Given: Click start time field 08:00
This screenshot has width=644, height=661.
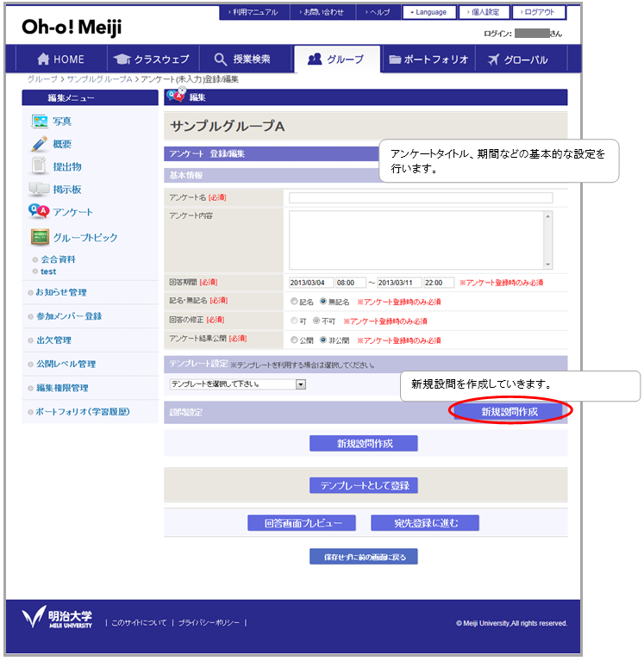Looking at the screenshot, I should [351, 283].
